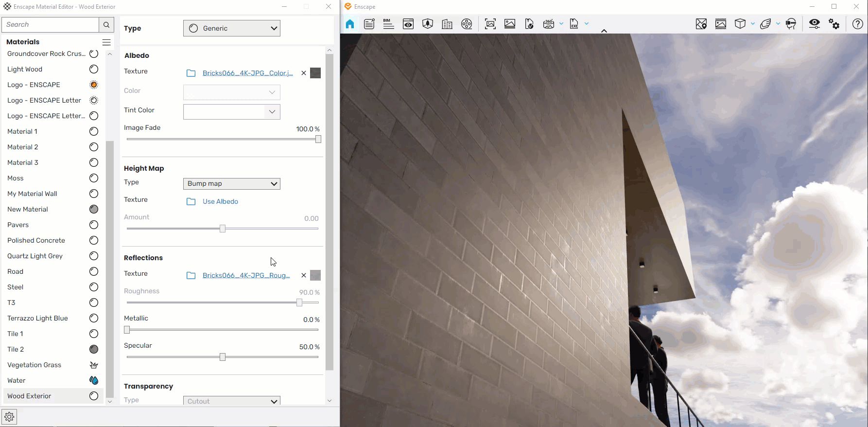Open Bricks066_4K-JPG_Color texture link
This screenshot has height=427, width=868.
(248, 73)
